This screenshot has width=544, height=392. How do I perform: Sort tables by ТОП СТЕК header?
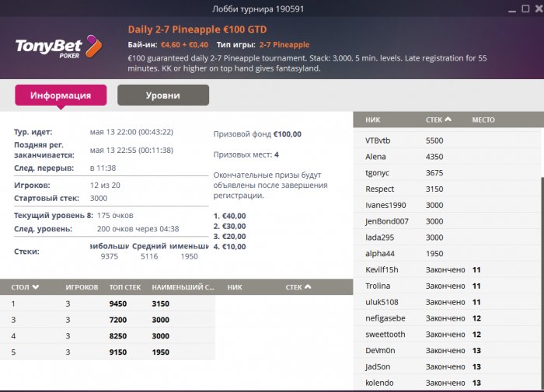click(124, 287)
